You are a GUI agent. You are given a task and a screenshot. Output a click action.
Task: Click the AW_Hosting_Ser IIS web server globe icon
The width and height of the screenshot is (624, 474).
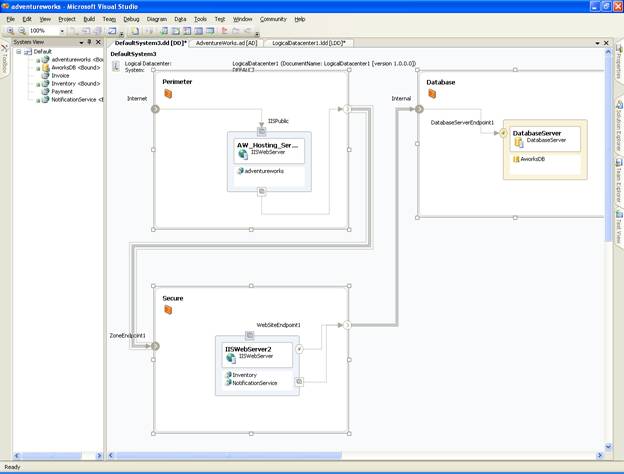(243, 154)
